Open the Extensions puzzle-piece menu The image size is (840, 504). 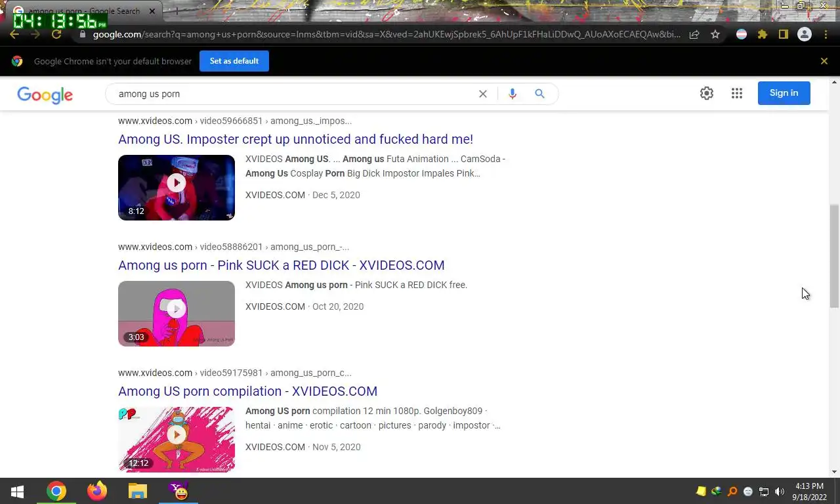763,35
